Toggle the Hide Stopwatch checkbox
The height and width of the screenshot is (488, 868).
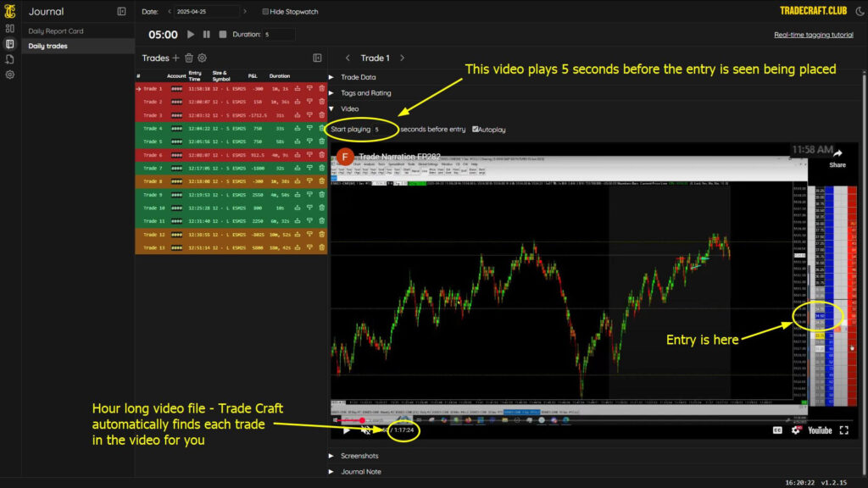[x=265, y=12]
